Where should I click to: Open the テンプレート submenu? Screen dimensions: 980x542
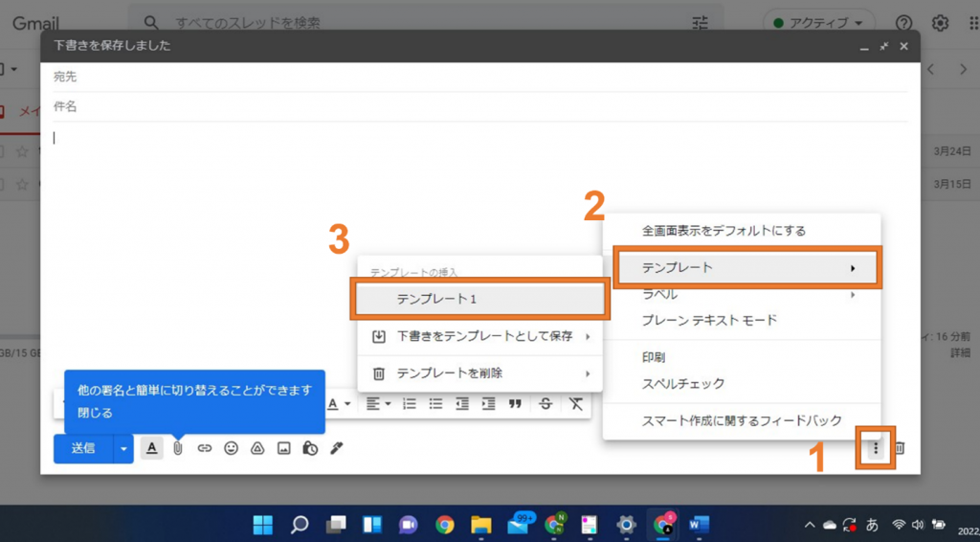(x=746, y=267)
